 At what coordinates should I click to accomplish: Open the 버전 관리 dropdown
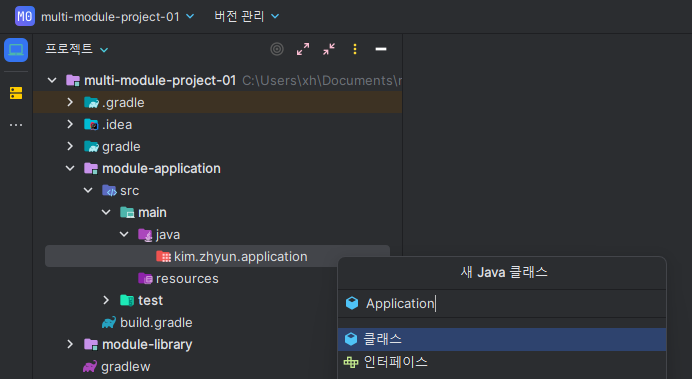pyautogui.click(x=247, y=16)
